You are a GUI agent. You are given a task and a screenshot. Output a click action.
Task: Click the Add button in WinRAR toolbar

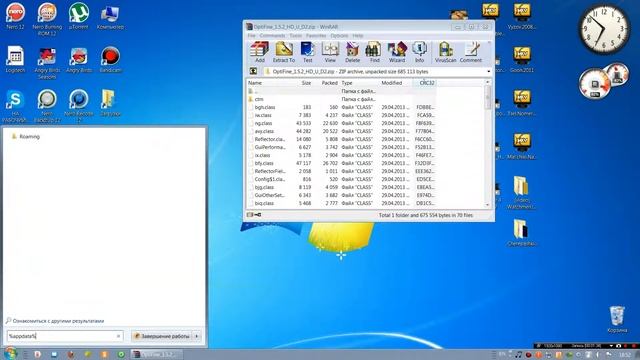coord(260,52)
